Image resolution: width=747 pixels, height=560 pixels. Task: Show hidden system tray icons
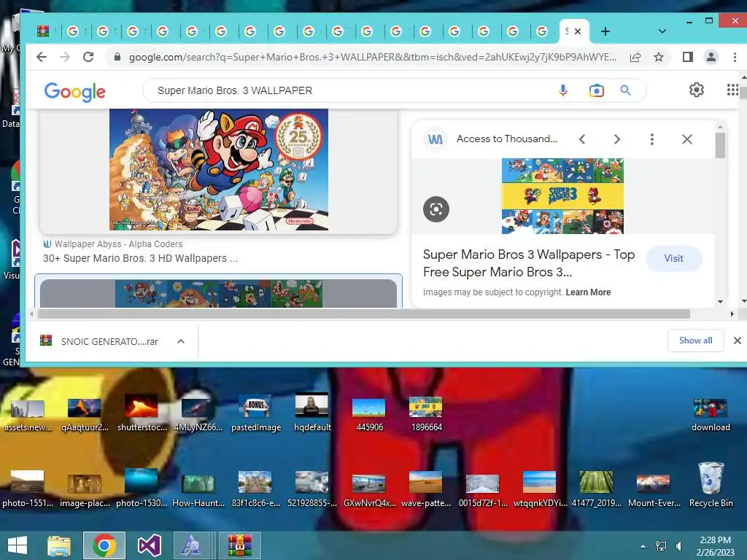pyautogui.click(x=643, y=546)
